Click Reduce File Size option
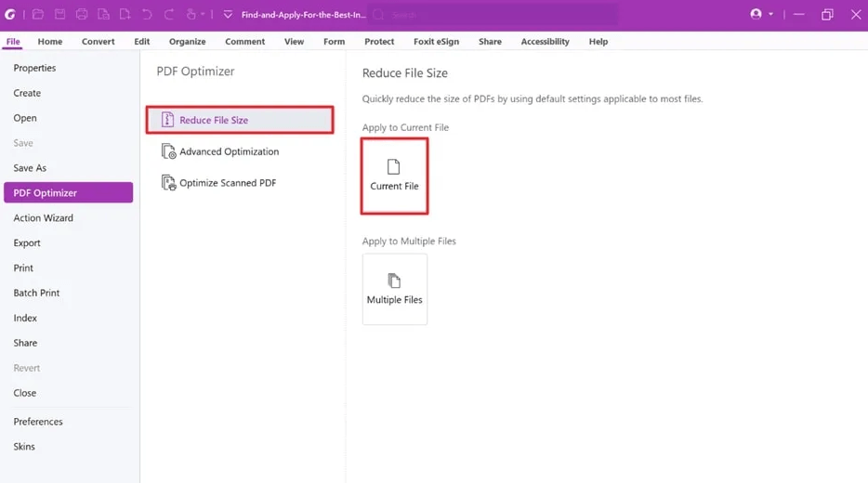 point(214,120)
